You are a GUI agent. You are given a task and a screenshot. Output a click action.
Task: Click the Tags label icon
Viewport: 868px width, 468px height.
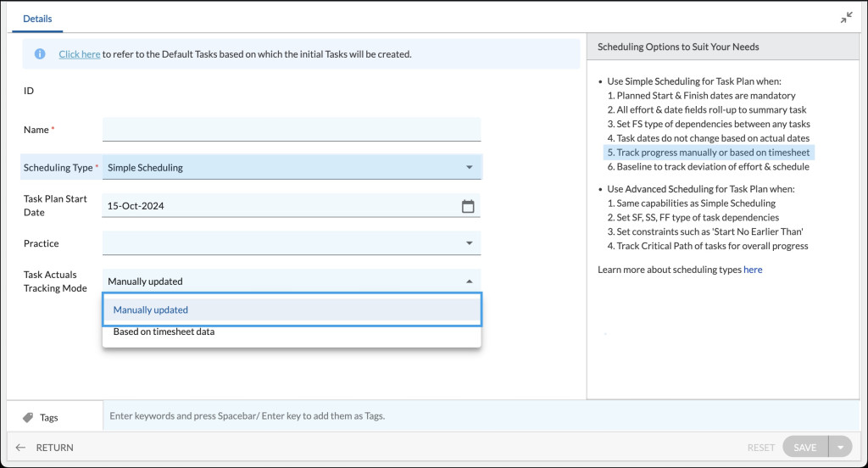(x=28, y=418)
